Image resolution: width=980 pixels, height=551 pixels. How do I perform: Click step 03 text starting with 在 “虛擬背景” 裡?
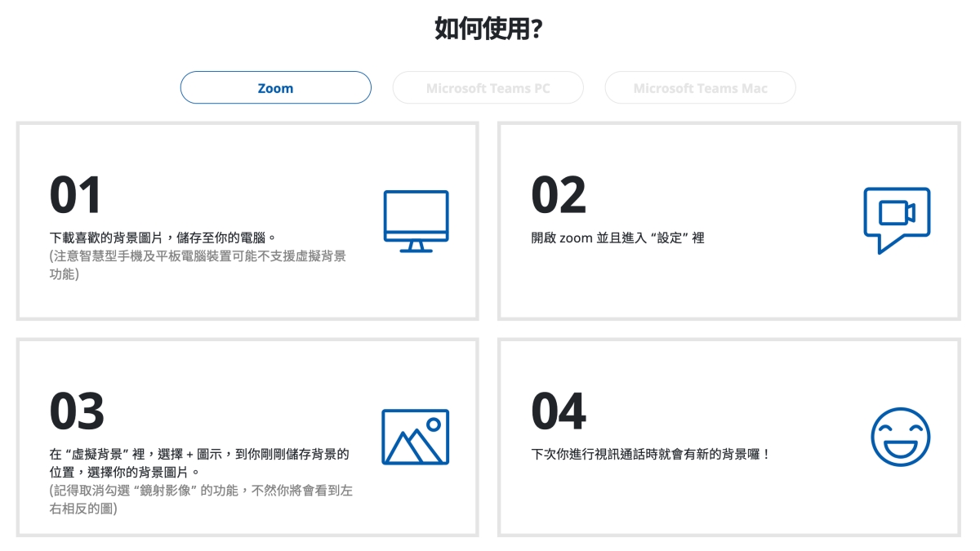(199, 463)
